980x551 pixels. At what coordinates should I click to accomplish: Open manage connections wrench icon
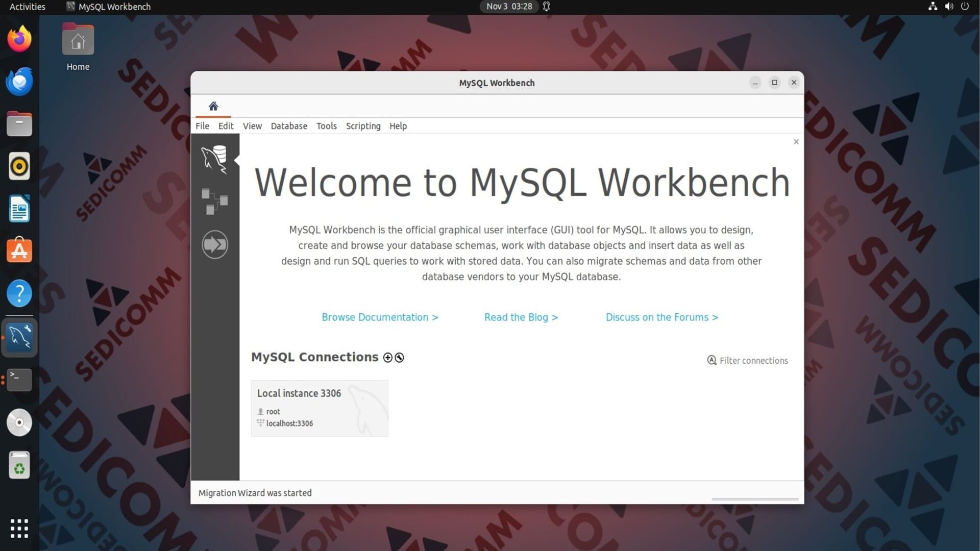click(x=400, y=358)
